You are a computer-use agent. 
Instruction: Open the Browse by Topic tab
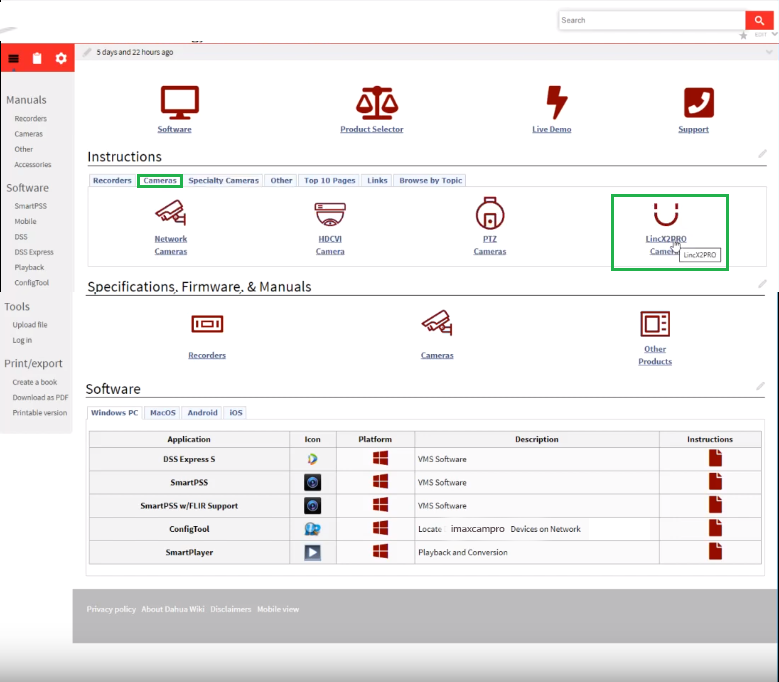tap(431, 180)
